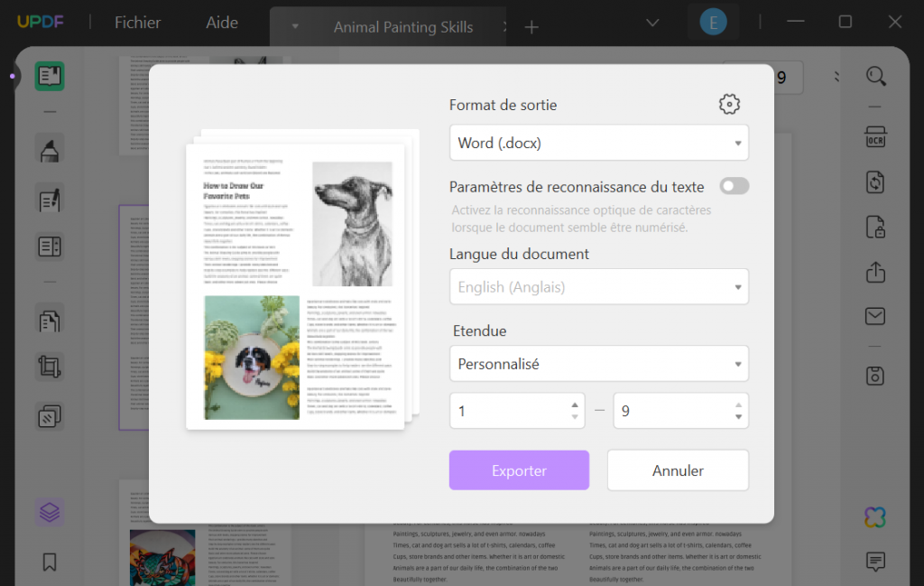
Task: Open conversion settings via the gear icon
Action: [x=729, y=104]
